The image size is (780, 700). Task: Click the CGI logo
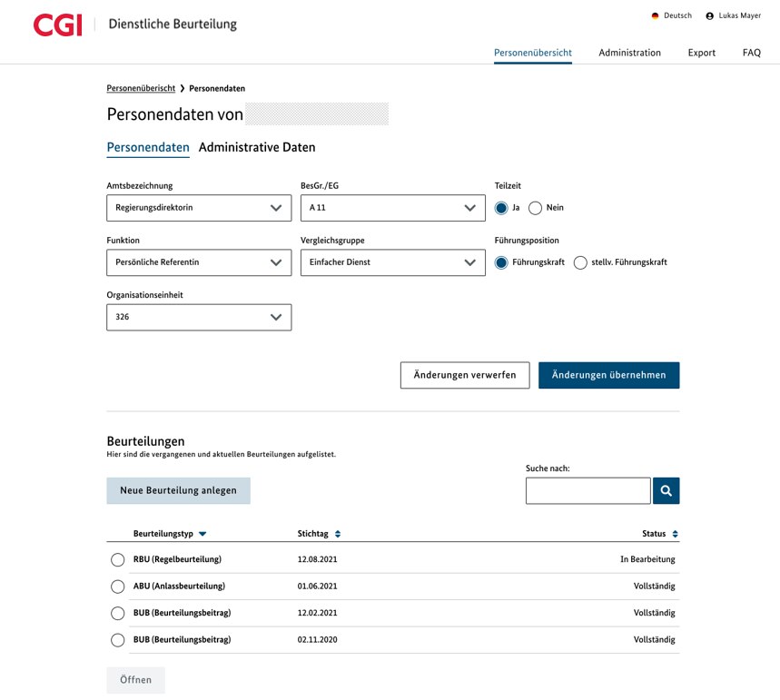57,25
